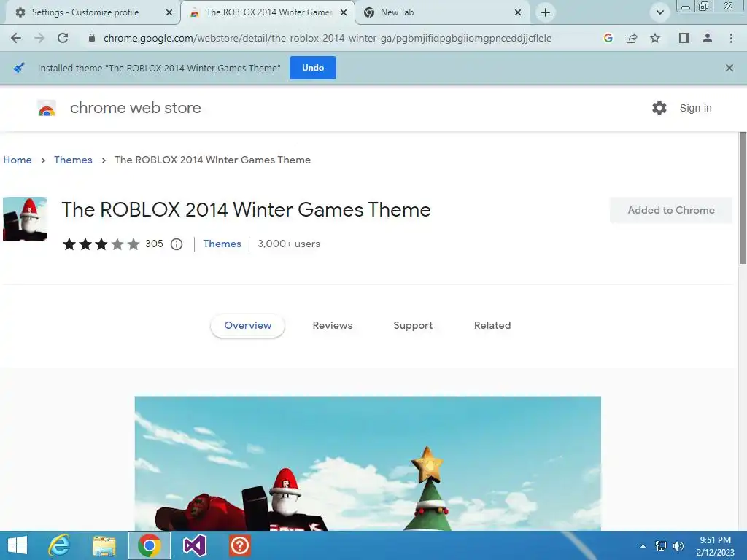Click Sign in on the web store
This screenshot has height=560, width=747.
[x=695, y=108]
